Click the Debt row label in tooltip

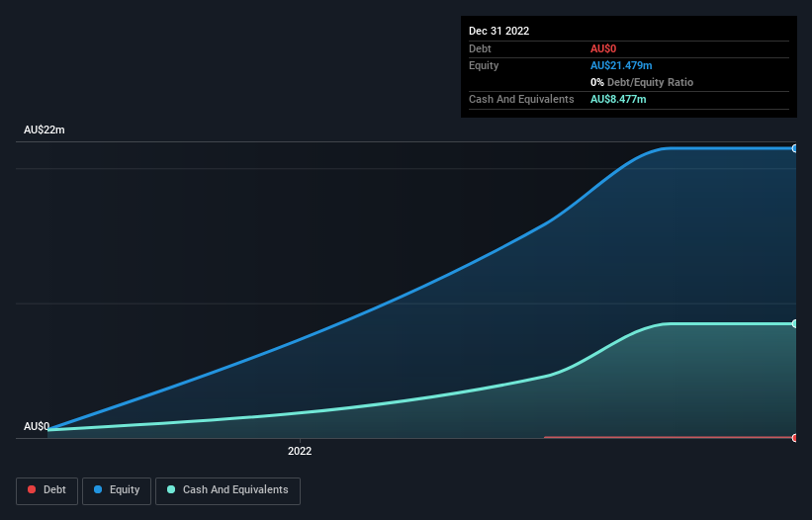pyautogui.click(x=480, y=48)
